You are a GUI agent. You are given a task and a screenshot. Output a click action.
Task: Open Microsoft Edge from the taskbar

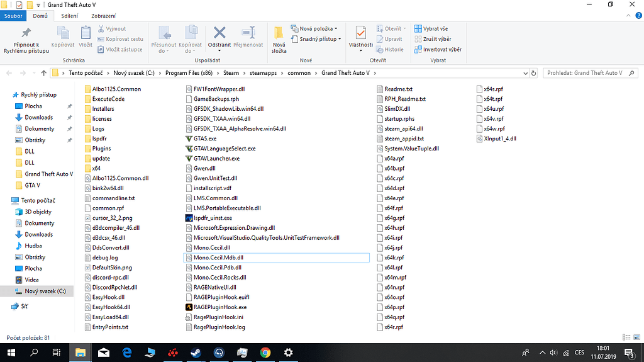tap(127, 353)
